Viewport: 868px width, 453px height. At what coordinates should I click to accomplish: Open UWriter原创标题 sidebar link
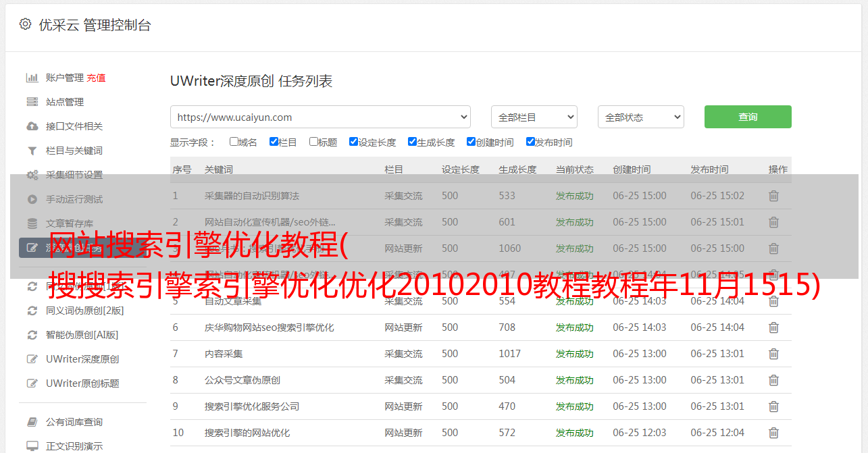click(82, 383)
